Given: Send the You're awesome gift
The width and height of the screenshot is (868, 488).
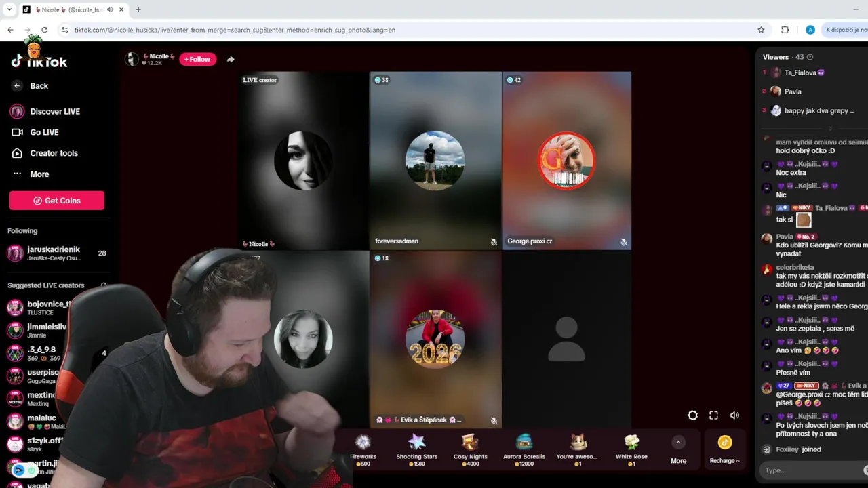Looking at the screenshot, I should pos(578,449).
